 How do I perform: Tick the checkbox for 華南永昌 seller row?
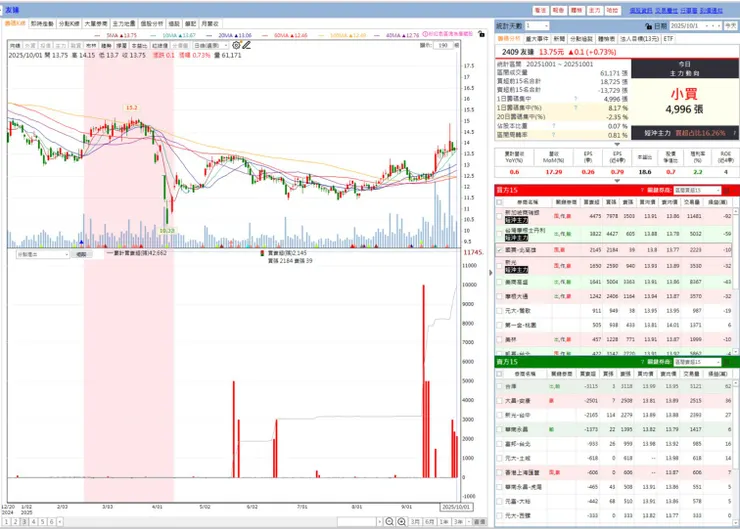pyautogui.click(x=499, y=429)
